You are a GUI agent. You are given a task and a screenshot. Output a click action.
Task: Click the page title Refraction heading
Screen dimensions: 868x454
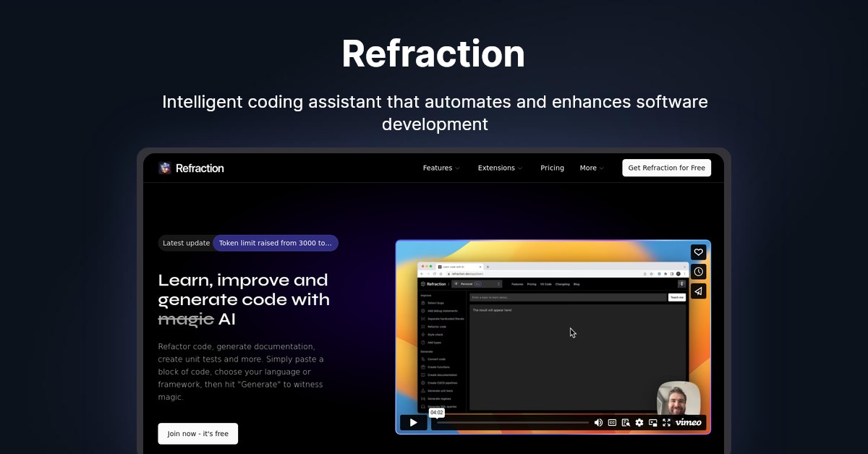coord(433,53)
